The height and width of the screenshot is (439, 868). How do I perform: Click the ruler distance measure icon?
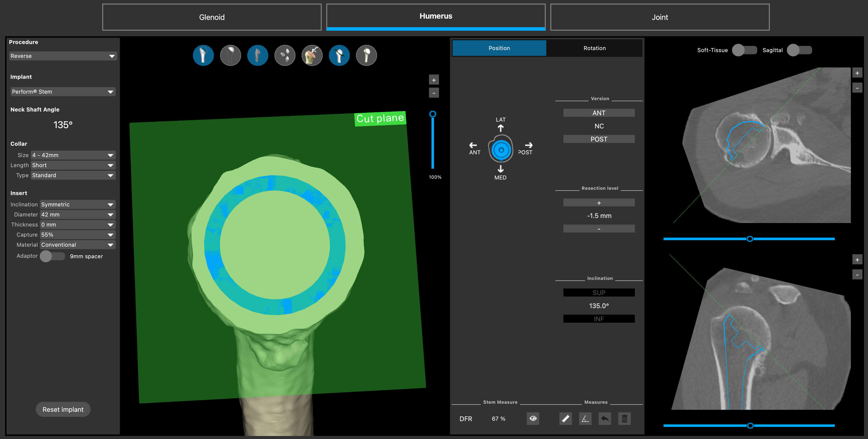pos(565,418)
